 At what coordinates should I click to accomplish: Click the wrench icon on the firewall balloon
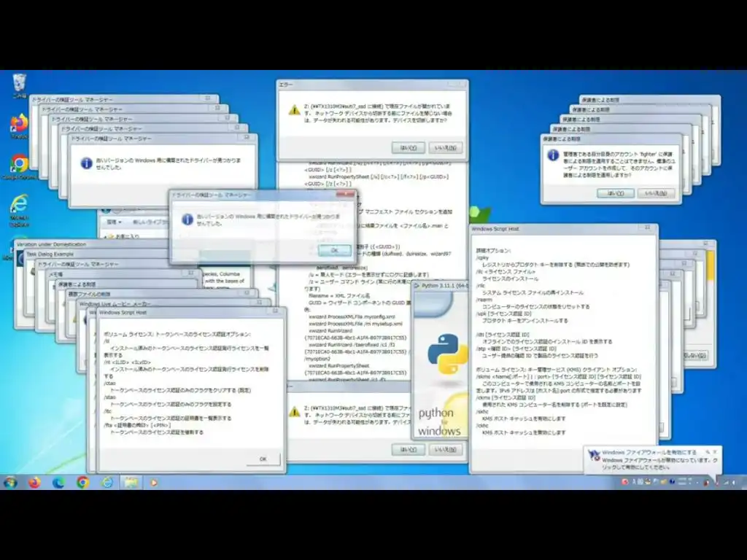point(708,452)
